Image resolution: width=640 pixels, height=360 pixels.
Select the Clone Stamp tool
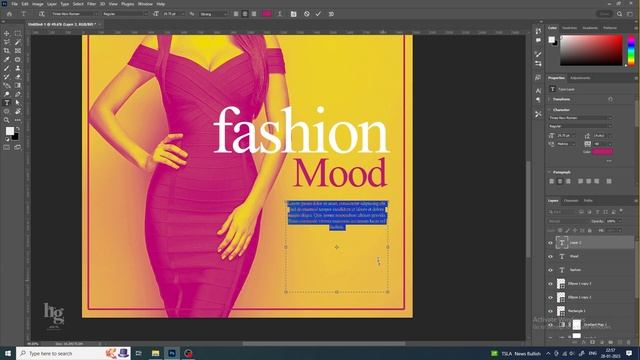[18, 68]
